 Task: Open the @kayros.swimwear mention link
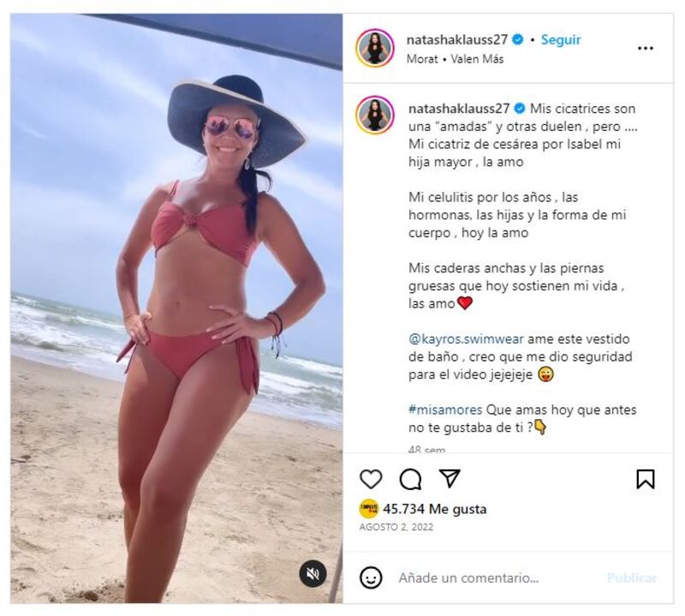point(466,339)
